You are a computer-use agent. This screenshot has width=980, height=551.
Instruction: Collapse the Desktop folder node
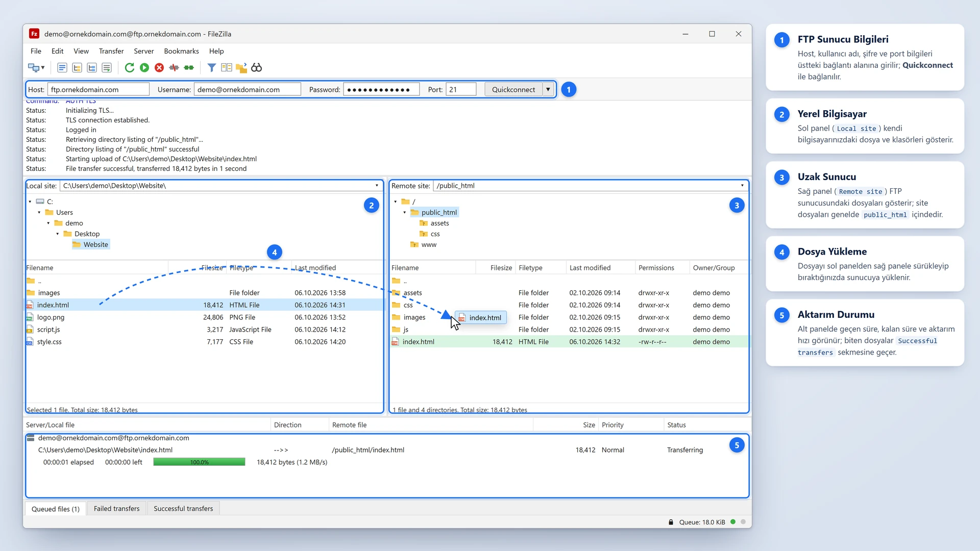pyautogui.click(x=58, y=234)
